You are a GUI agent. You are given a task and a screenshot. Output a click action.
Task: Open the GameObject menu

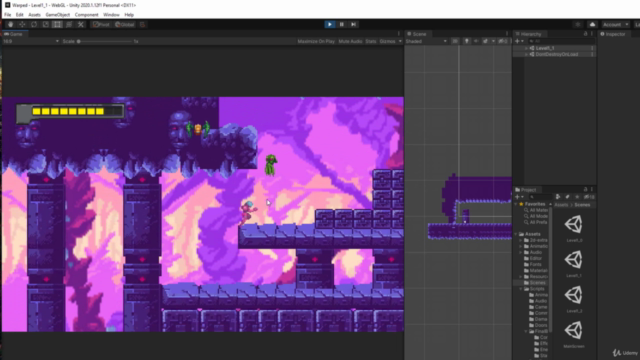[x=58, y=15]
